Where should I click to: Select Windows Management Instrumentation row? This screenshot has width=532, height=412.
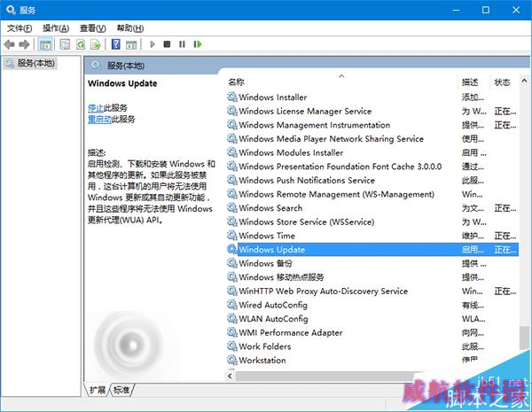click(372, 125)
